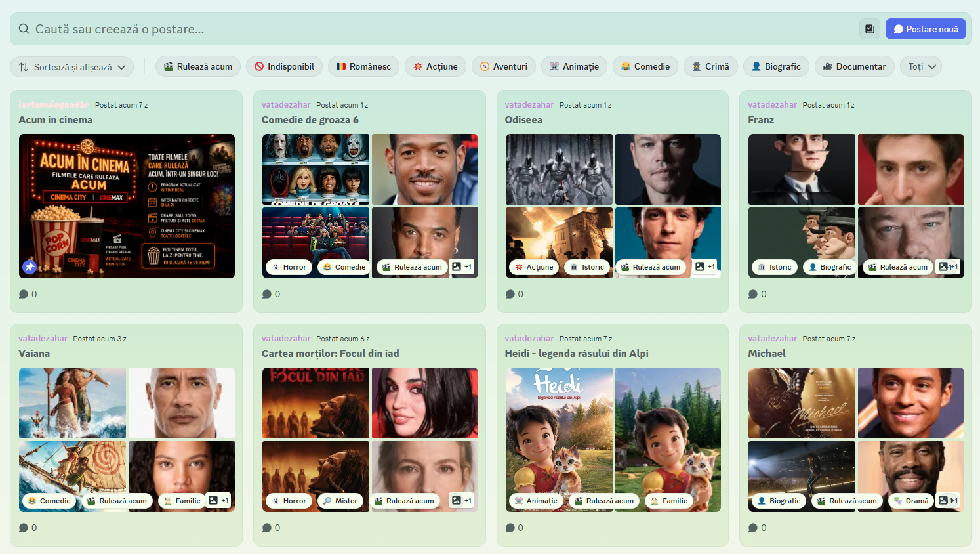Viewport: 980px width, 554px height.
Task: Select Biografic tag on Franz card
Action: 830,267
